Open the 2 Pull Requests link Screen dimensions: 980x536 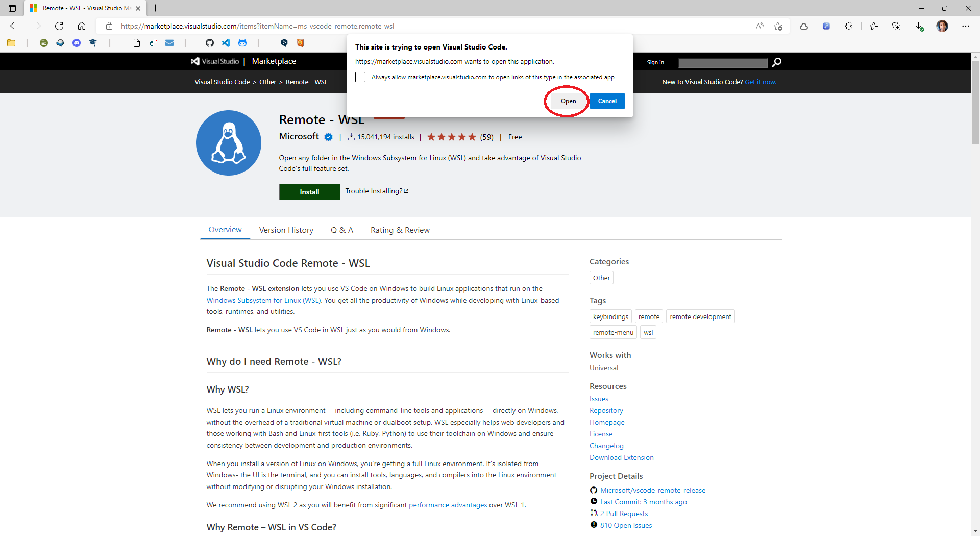point(624,514)
